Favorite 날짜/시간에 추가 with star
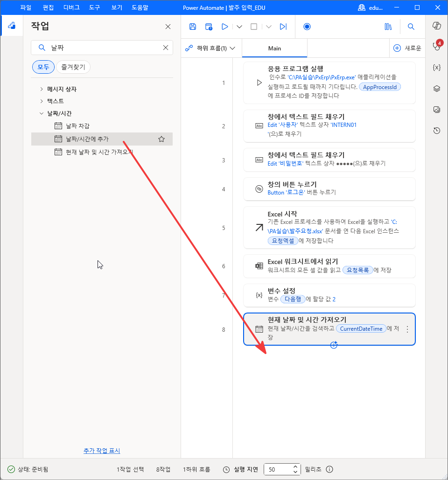 click(161, 139)
